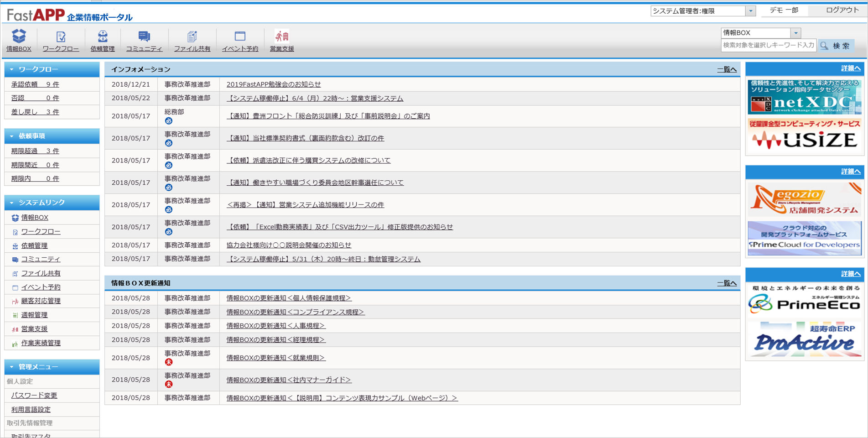Click 顧客対応管理 icon in sidebar
Screen dimensions: 868x438
[x=15, y=301]
